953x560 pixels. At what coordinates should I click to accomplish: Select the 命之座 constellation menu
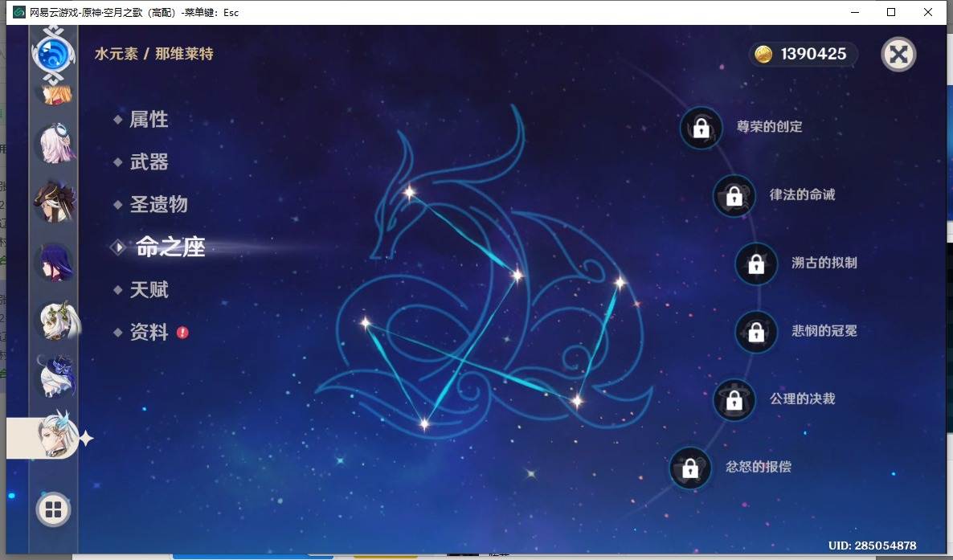tap(171, 247)
